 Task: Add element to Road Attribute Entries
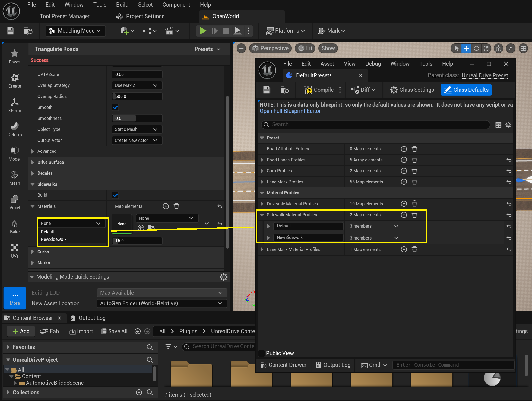(404, 149)
